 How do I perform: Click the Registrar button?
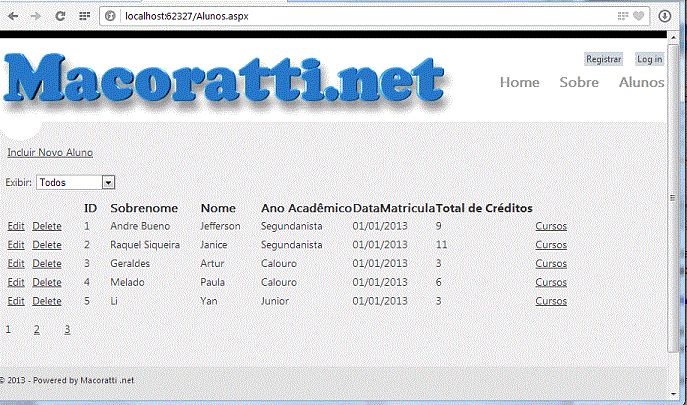tap(603, 59)
